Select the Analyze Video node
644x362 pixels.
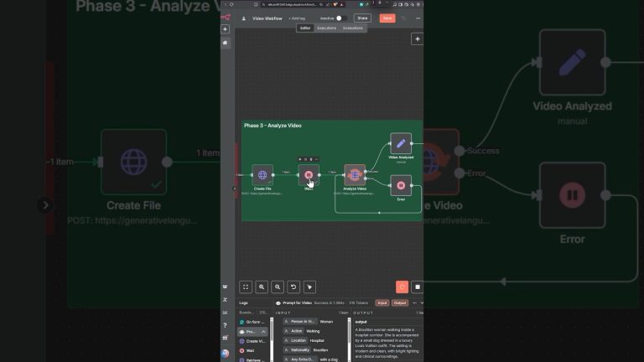355,175
